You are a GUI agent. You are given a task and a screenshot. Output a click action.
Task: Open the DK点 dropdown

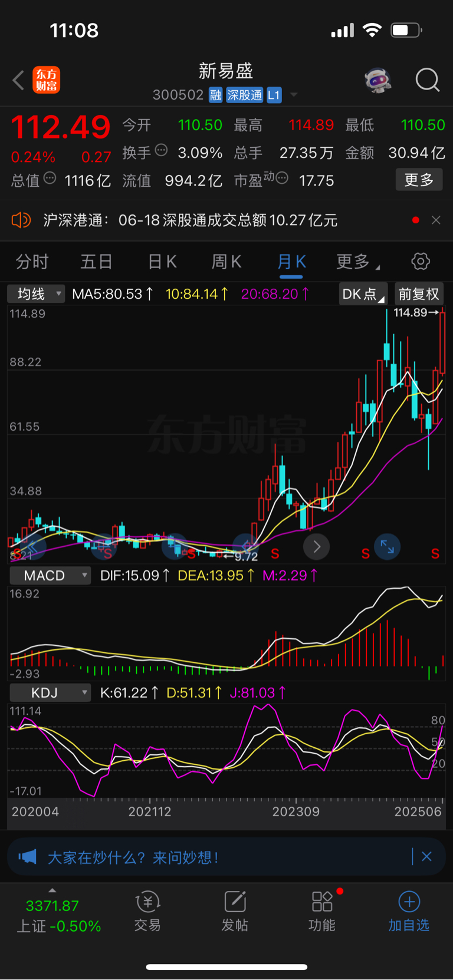pos(363,293)
